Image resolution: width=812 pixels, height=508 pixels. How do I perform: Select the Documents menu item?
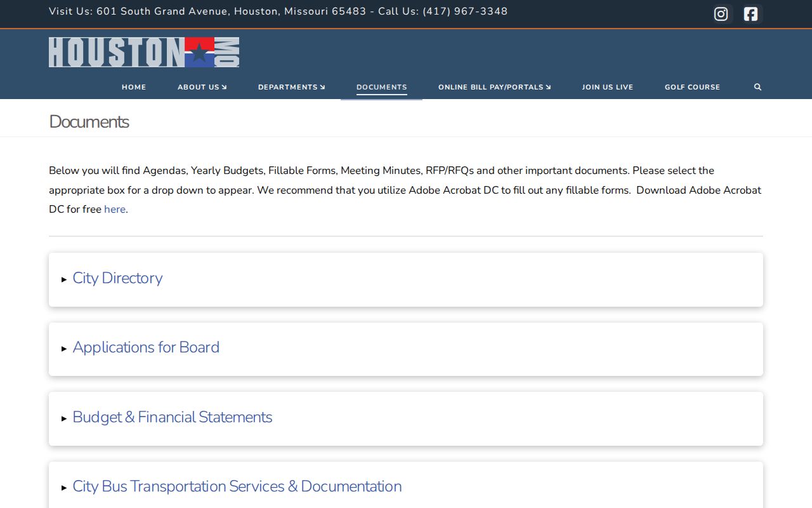381,87
